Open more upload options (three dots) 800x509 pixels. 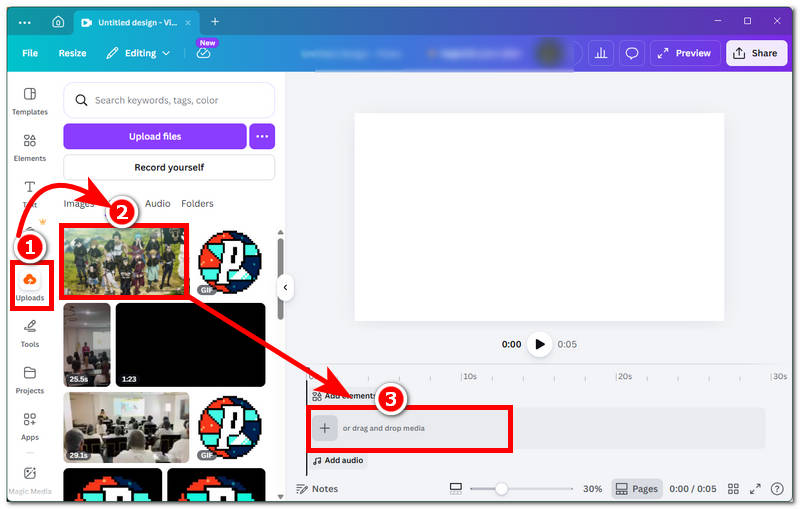point(262,136)
